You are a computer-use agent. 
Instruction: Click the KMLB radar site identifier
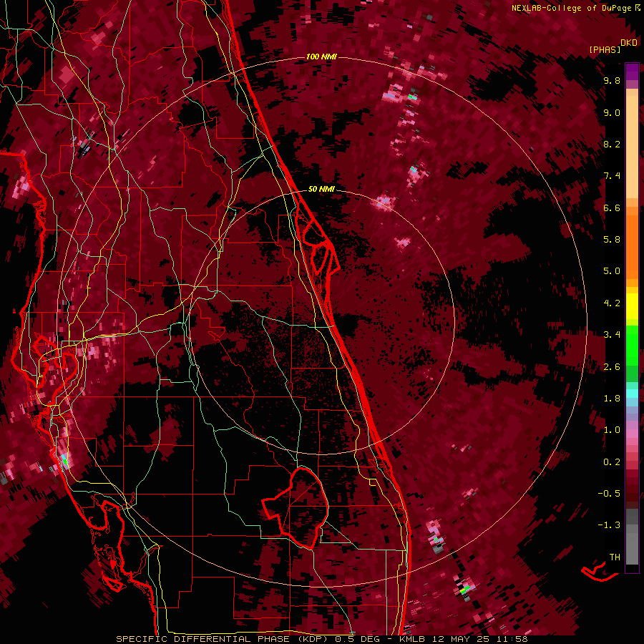tap(413, 639)
